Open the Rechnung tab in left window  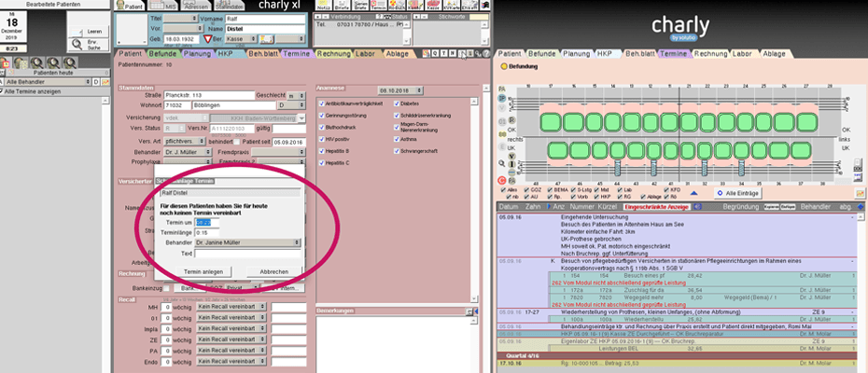(x=334, y=54)
